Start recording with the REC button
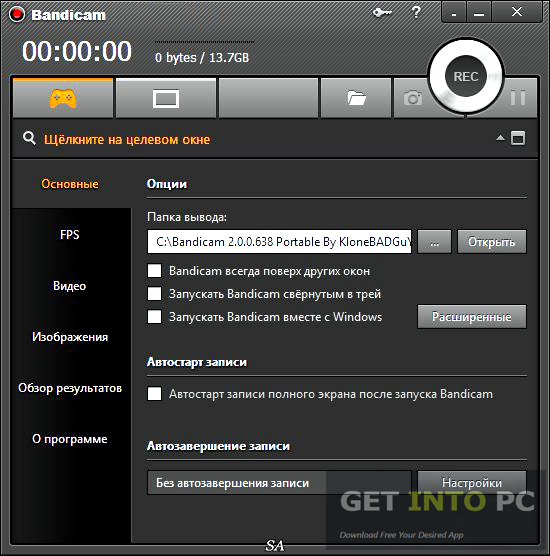Image resolution: width=550 pixels, height=556 pixels. coord(466,76)
